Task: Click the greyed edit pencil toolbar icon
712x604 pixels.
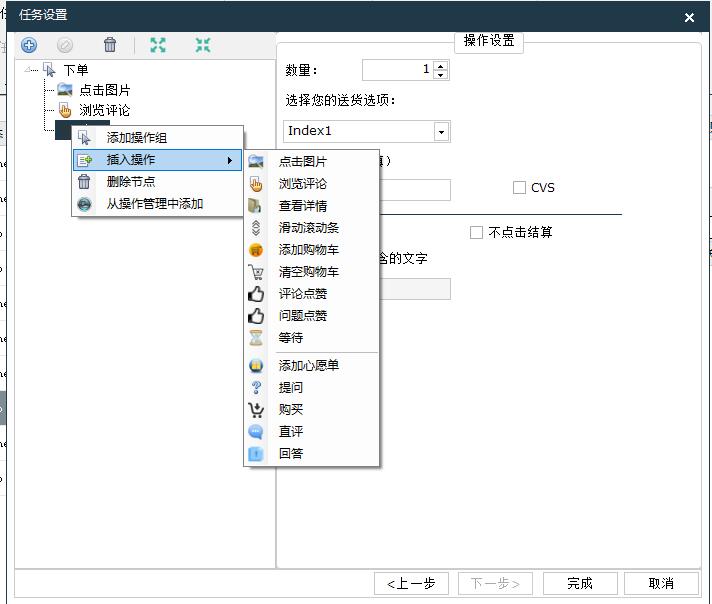Action: [64, 45]
